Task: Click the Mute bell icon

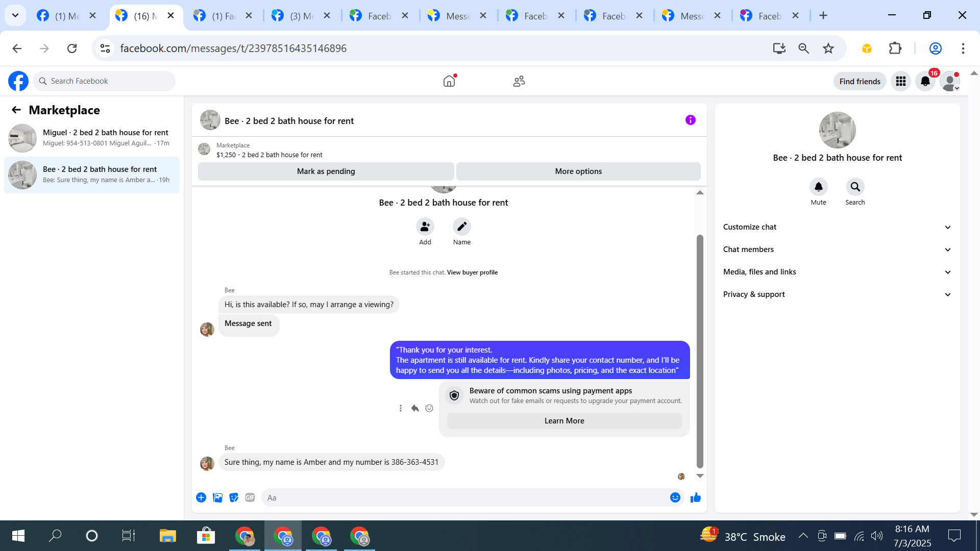Action: (x=818, y=187)
